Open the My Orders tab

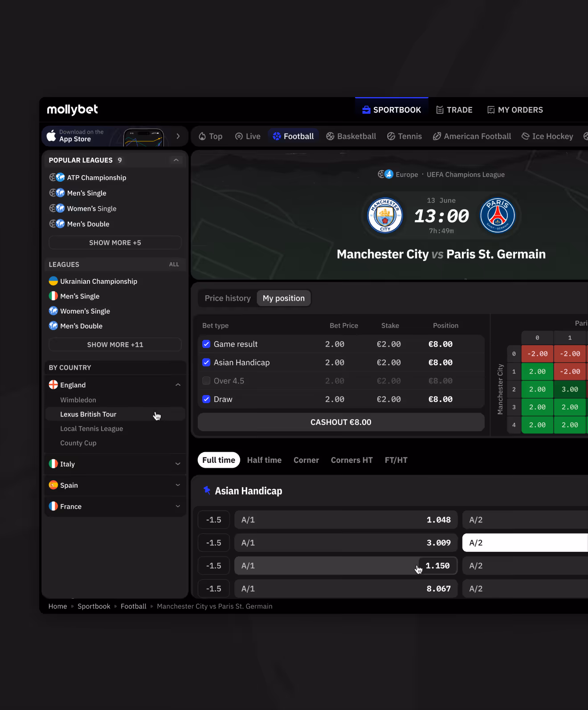515,110
